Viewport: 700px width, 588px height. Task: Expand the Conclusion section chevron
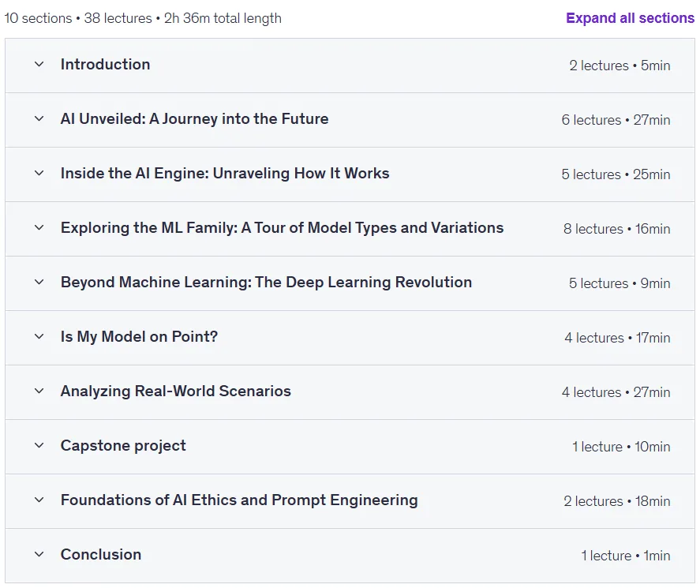tap(39, 555)
